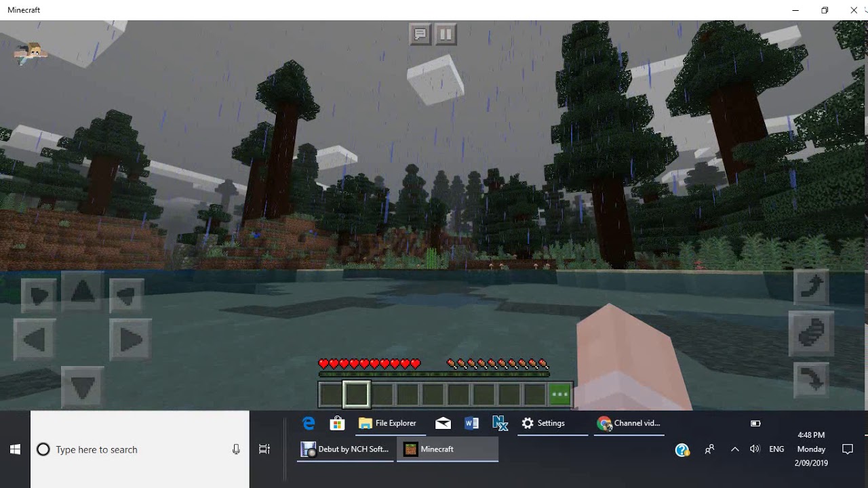Screen dimensions: 868x488
Task: Show hidden system tray icons
Action: pos(734,449)
